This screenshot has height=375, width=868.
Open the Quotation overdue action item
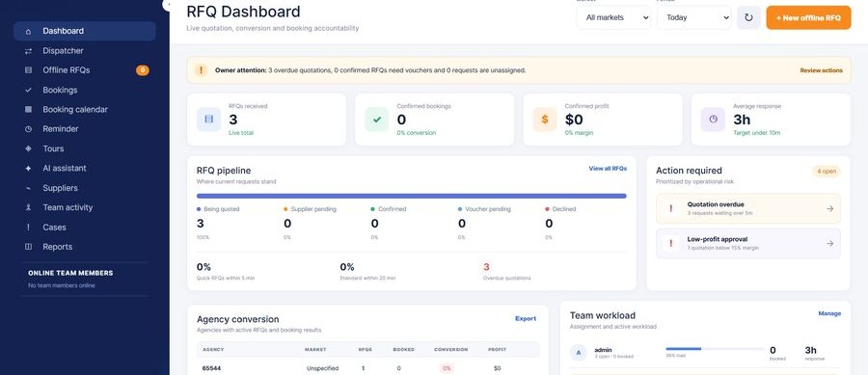point(747,208)
